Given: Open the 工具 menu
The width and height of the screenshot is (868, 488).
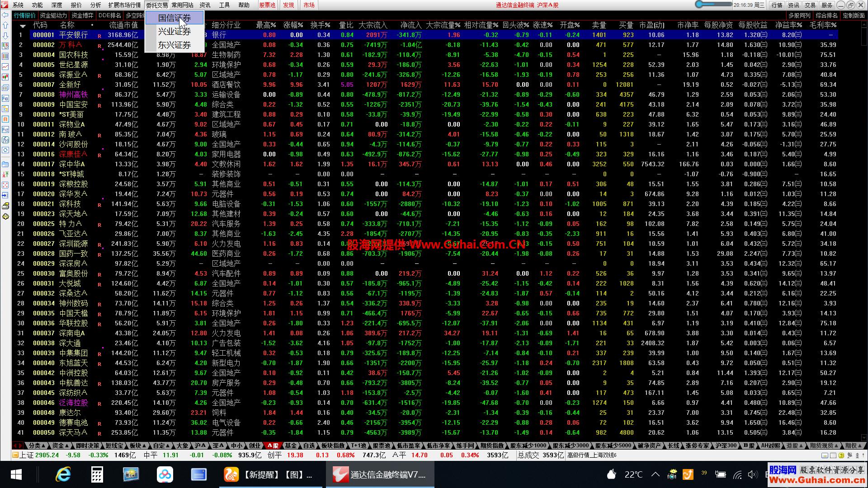Looking at the screenshot, I should [224, 5].
